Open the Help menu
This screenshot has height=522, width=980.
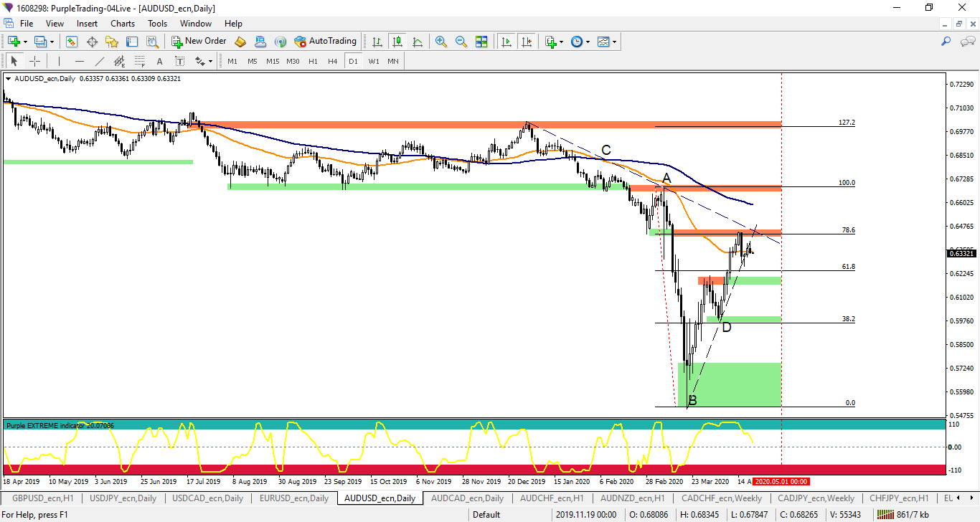tap(233, 24)
